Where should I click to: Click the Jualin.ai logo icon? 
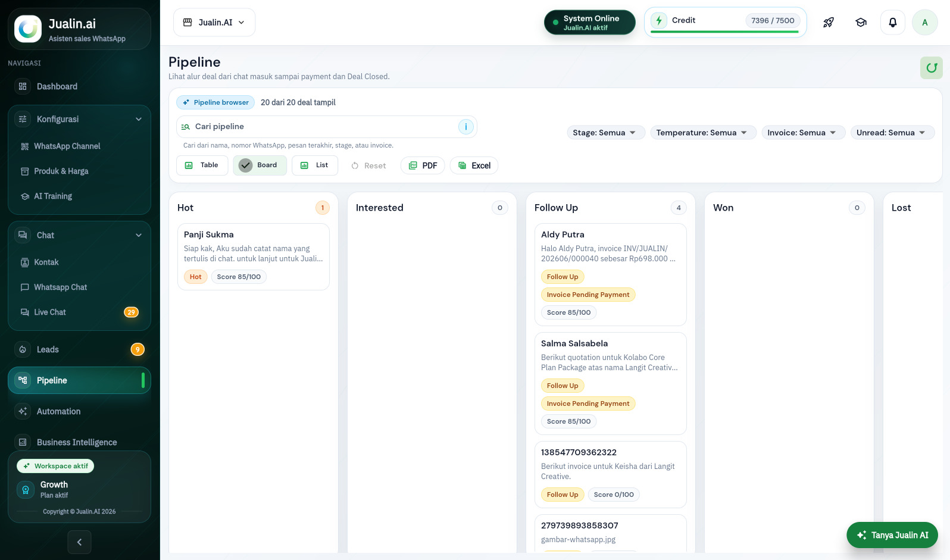[x=28, y=29]
